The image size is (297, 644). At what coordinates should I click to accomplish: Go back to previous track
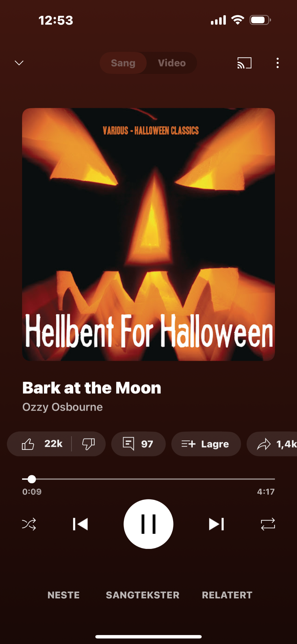pyautogui.click(x=80, y=524)
